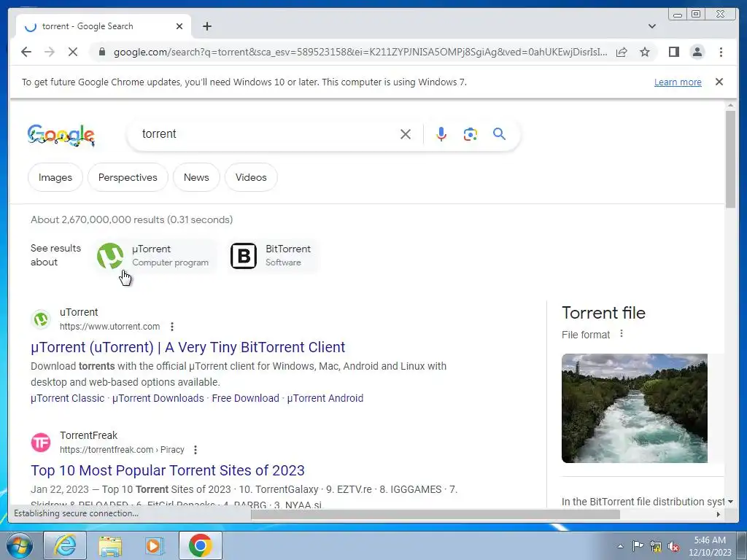Open the µTorrent Downloads sitelink
This screenshot has height=560, width=747.
[x=158, y=398]
